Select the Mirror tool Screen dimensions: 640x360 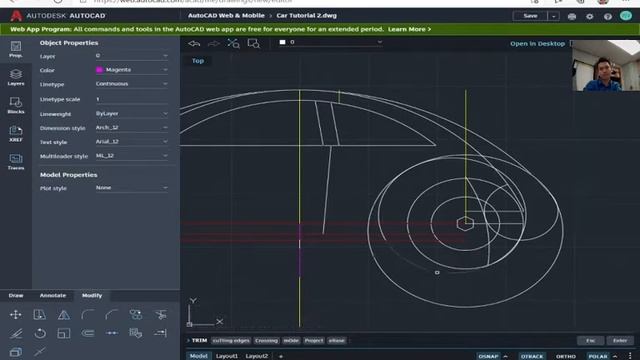(64, 314)
